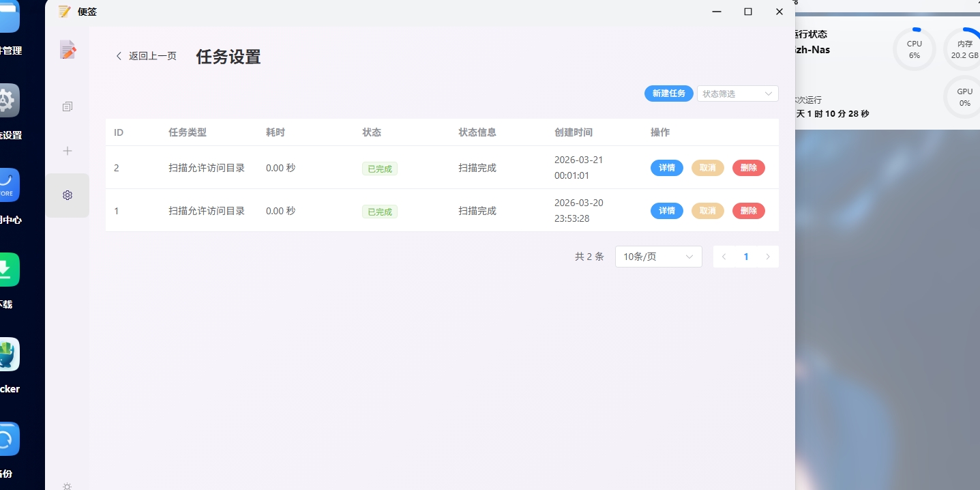980x490 pixels.
Task: Click the plus icon in sidebar
Action: coord(67,151)
